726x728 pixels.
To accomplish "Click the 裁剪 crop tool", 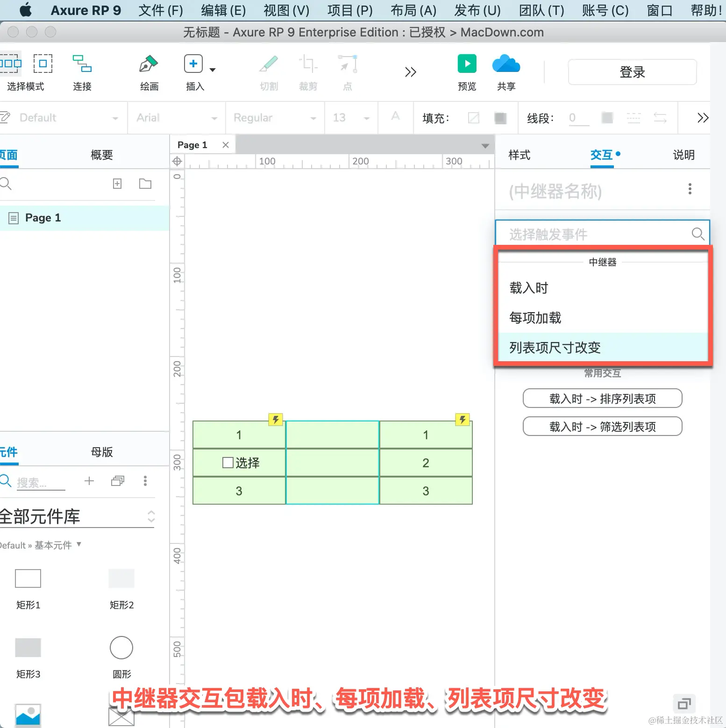I will 308,72.
